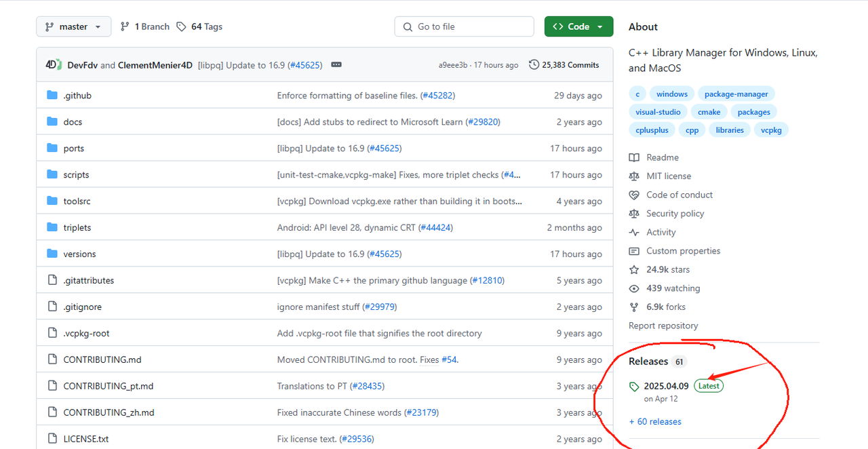Screen dimensions: 868x449
Task: Click the CONTRIBUTING.md file icon
Action: click(x=52, y=359)
